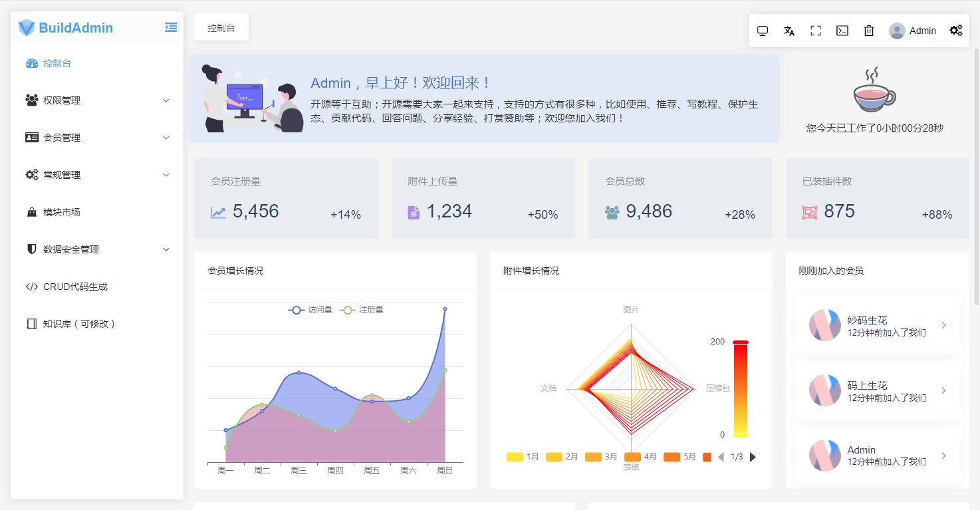
Task: Click the trash can clear cache icon
Action: click(869, 31)
